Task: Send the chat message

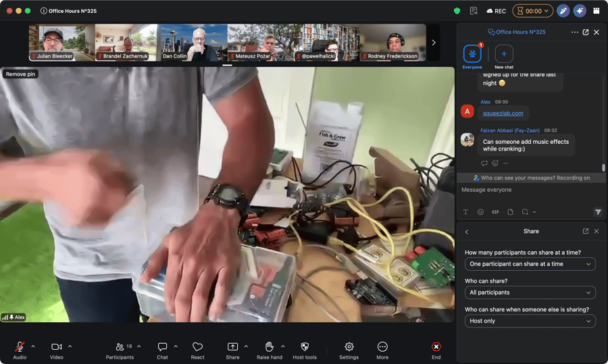Action: tap(598, 212)
